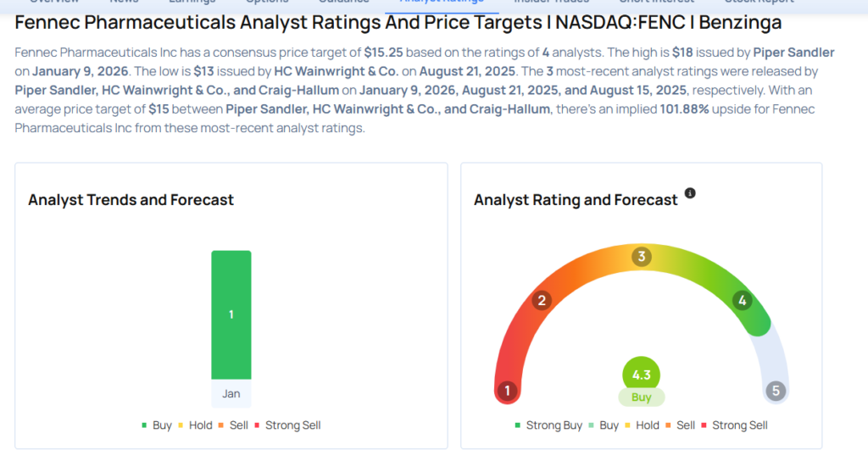
Task: Click the Buy badge under the 4.3 score
Action: point(642,397)
